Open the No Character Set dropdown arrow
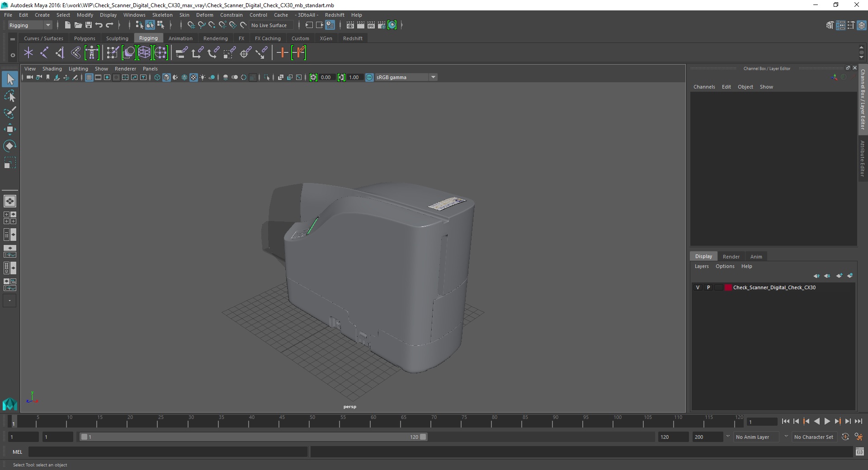The height and width of the screenshot is (470, 868). click(x=786, y=437)
